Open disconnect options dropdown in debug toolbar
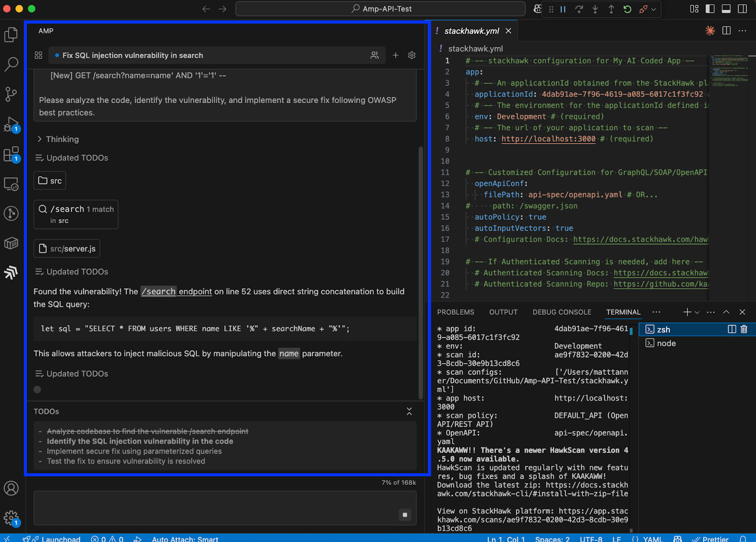The width and height of the screenshot is (756, 542). pyautogui.click(x=653, y=9)
